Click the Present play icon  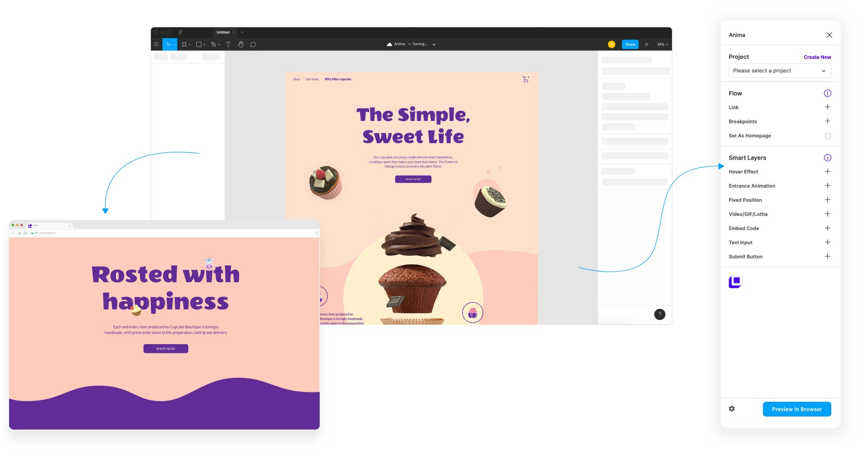pyautogui.click(x=647, y=44)
